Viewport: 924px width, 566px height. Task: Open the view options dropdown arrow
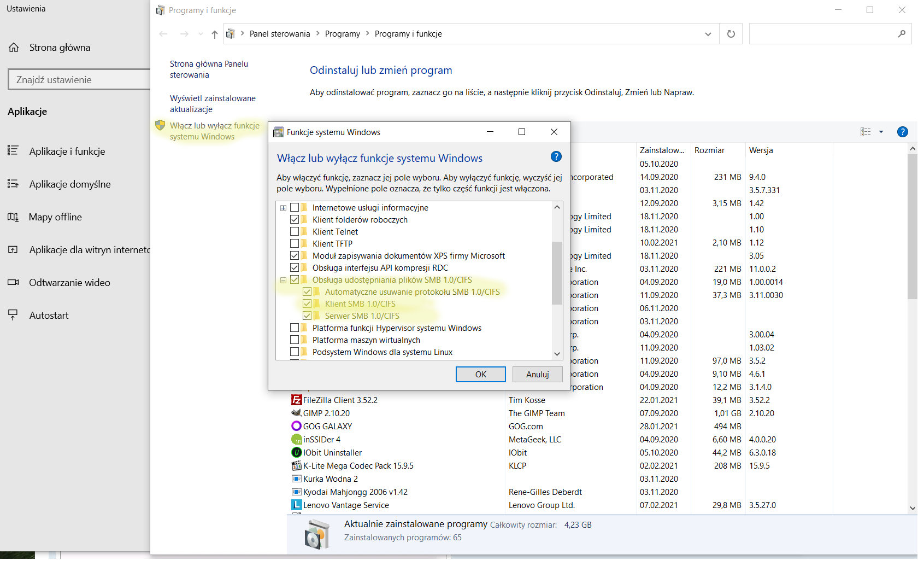(881, 132)
